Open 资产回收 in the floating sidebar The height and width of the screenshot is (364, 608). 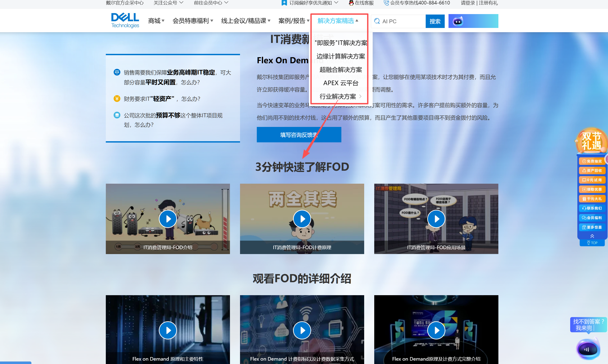click(x=592, y=170)
